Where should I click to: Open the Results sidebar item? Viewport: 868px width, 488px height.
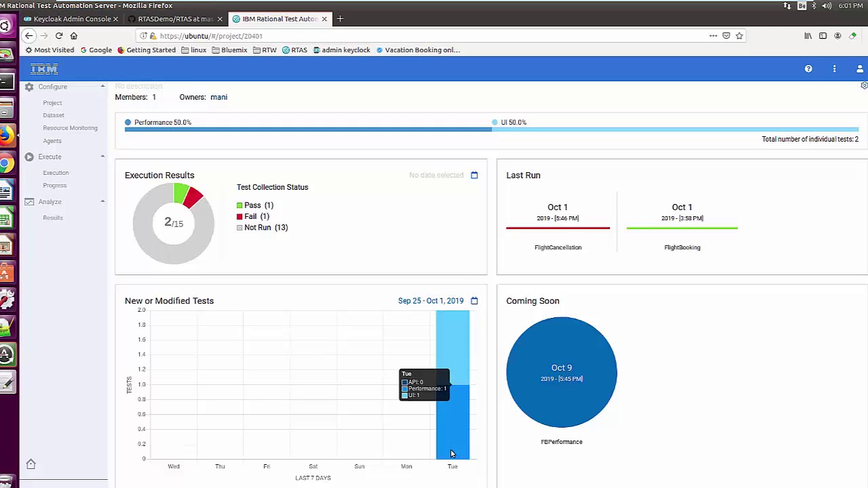53,218
